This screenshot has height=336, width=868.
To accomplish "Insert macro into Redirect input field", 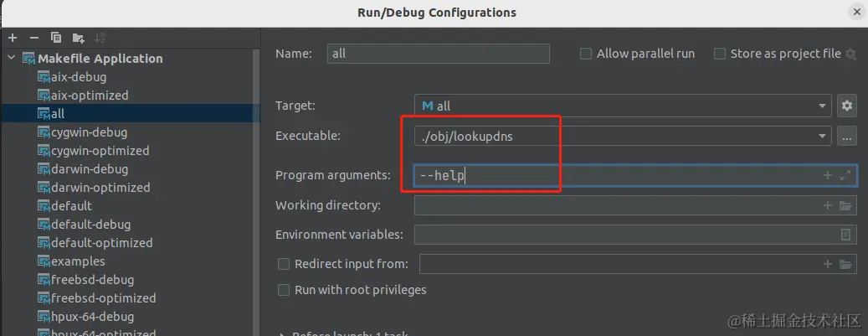I will 828,264.
